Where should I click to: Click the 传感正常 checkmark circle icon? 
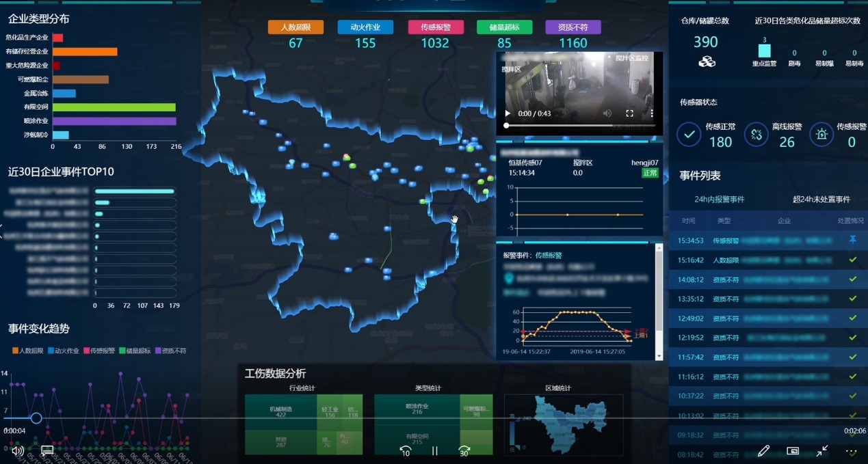pos(689,135)
